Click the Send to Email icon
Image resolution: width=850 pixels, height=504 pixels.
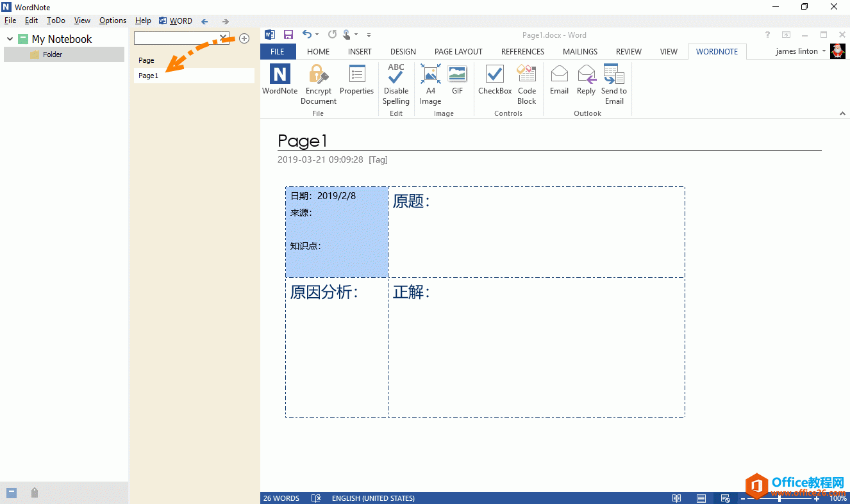(613, 75)
